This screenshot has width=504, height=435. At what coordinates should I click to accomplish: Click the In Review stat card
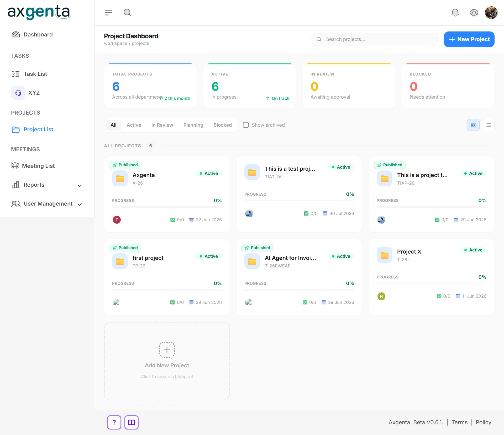coord(349,86)
